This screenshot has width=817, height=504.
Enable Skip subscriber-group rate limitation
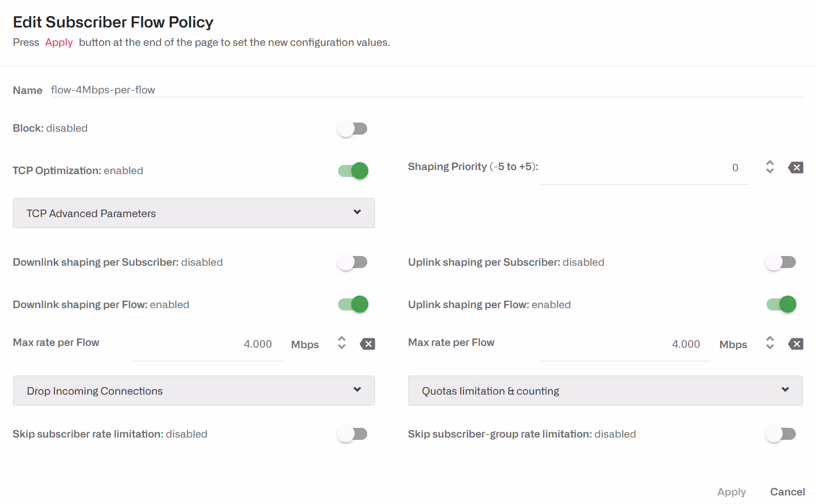point(781,434)
